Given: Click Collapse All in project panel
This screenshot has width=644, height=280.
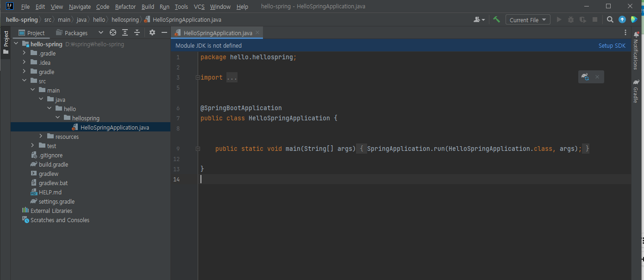Looking at the screenshot, I should click(137, 33).
